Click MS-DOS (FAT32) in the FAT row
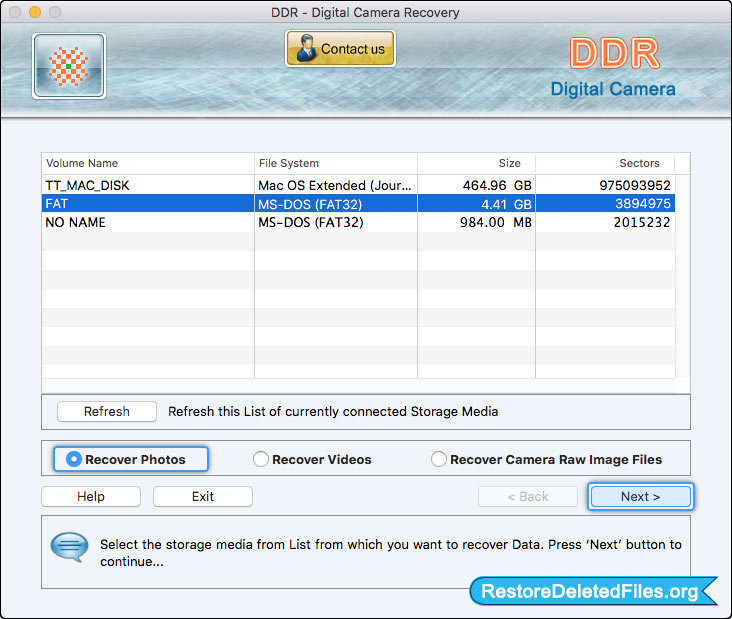Screen dimensions: 732x619 tap(310, 204)
